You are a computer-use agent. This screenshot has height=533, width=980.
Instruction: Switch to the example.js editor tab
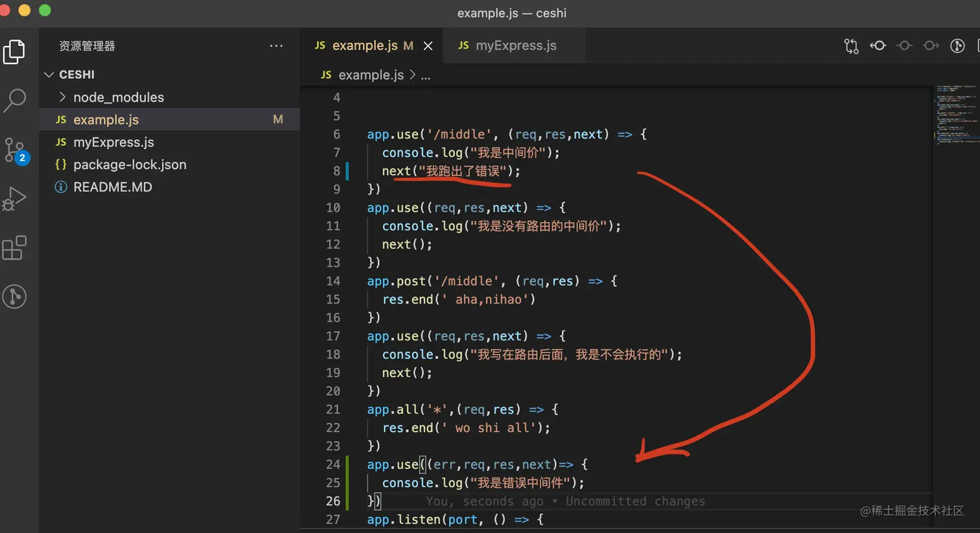pos(364,45)
